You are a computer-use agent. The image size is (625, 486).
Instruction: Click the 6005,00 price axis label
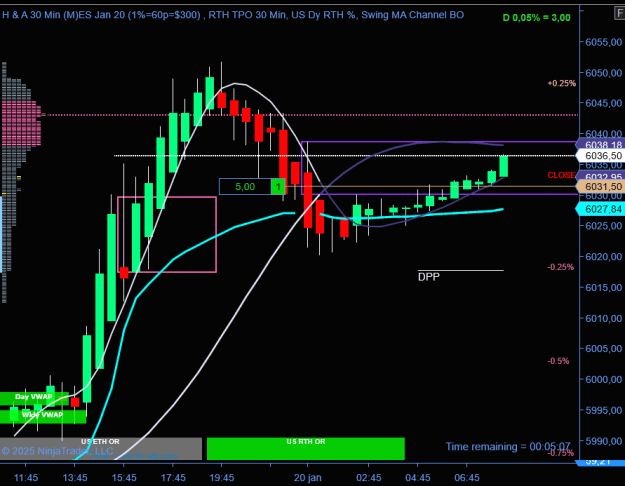pos(603,348)
